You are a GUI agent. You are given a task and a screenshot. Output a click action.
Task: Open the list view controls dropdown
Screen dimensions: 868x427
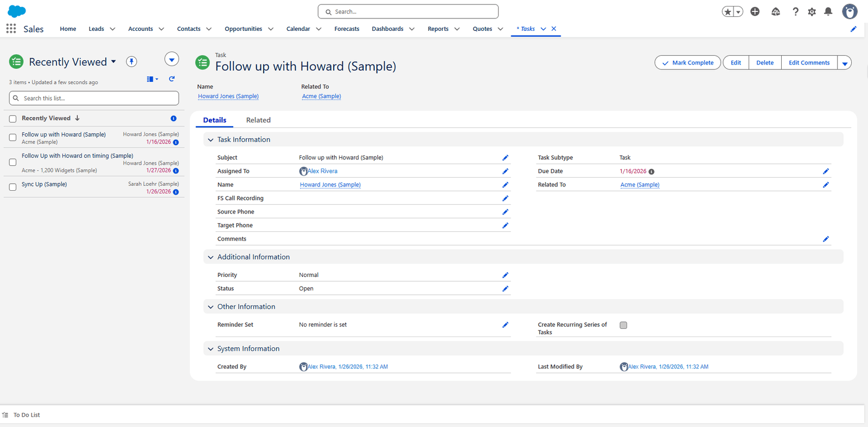tap(171, 59)
